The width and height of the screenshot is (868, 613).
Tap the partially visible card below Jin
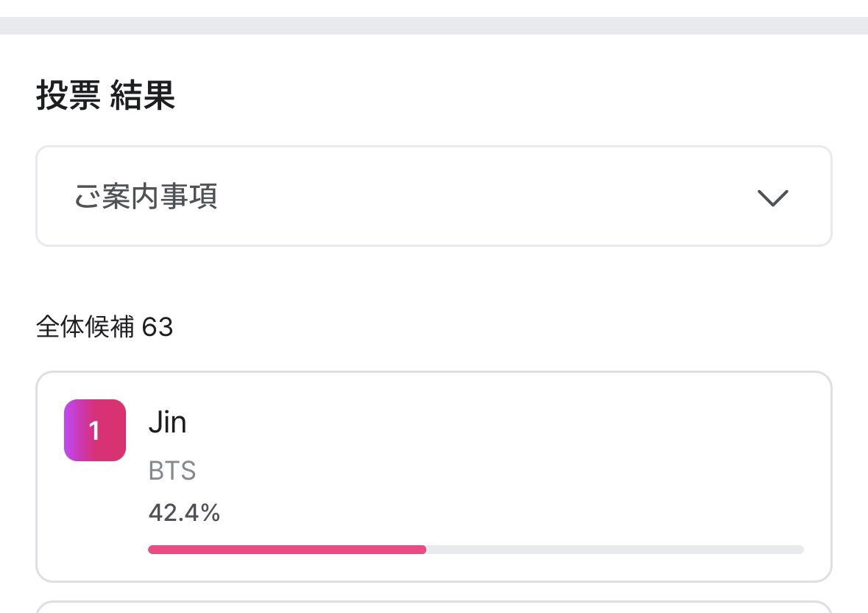(434, 608)
